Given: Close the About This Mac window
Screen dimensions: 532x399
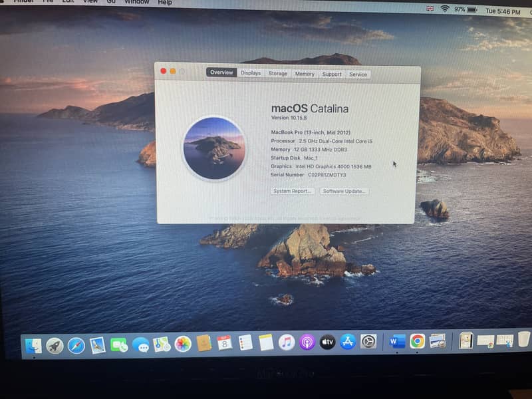Looking at the screenshot, I should [x=163, y=71].
